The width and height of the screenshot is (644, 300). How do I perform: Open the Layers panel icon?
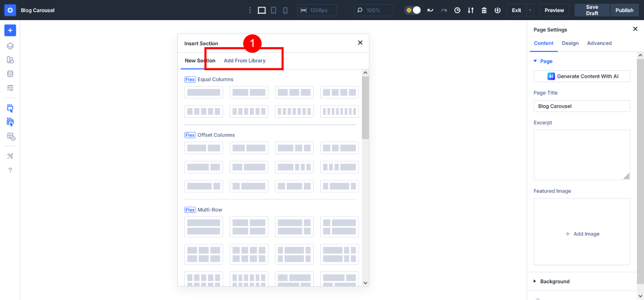tap(10, 46)
